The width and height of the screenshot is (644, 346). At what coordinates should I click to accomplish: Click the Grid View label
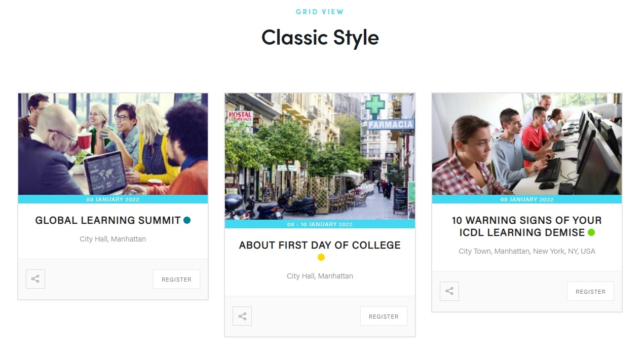click(320, 12)
